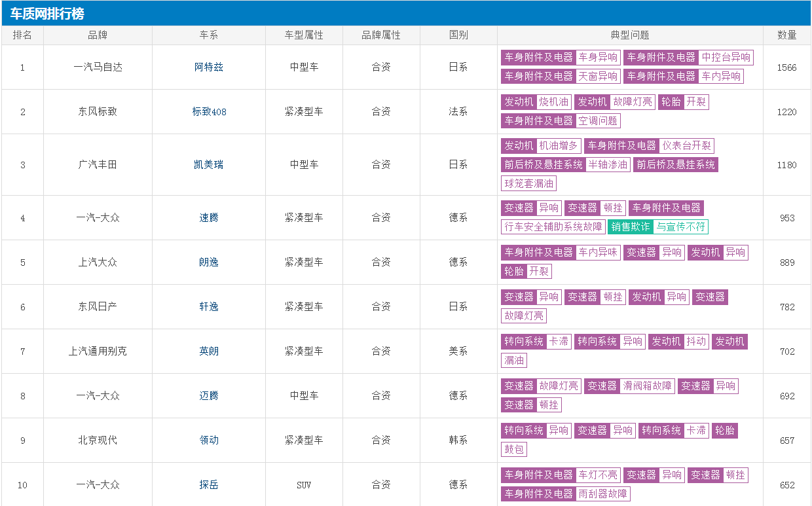Viewport: 812px width, 506px height.
Task: Open the 凯美瑞 car series link
Action: click(x=209, y=164)
